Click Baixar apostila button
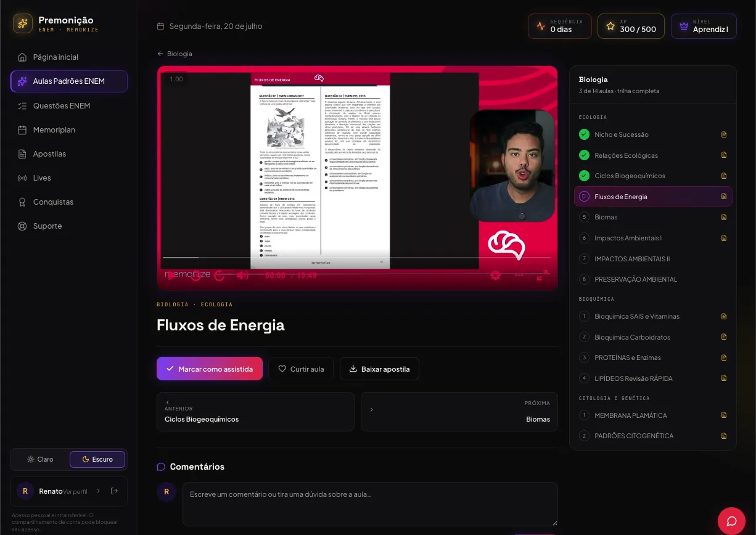The height and width of the screenshot is (535, 756). 379,369
